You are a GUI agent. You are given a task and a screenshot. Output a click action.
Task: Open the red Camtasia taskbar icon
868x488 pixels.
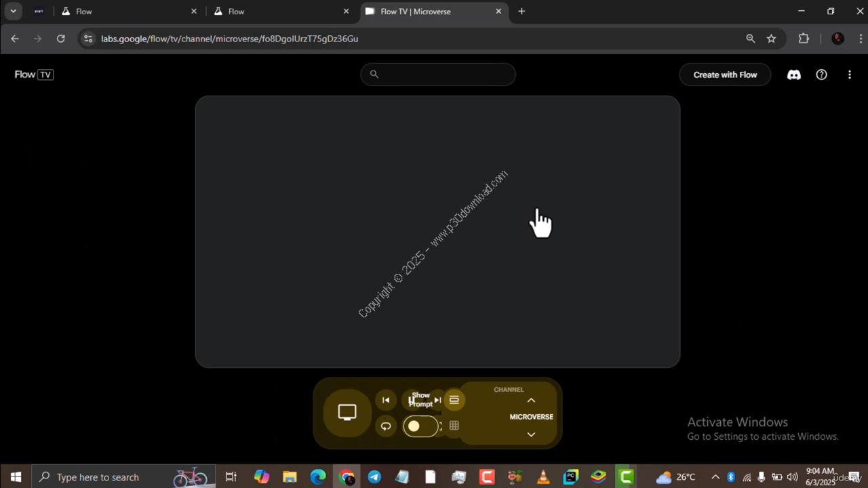tap(487, 477)
